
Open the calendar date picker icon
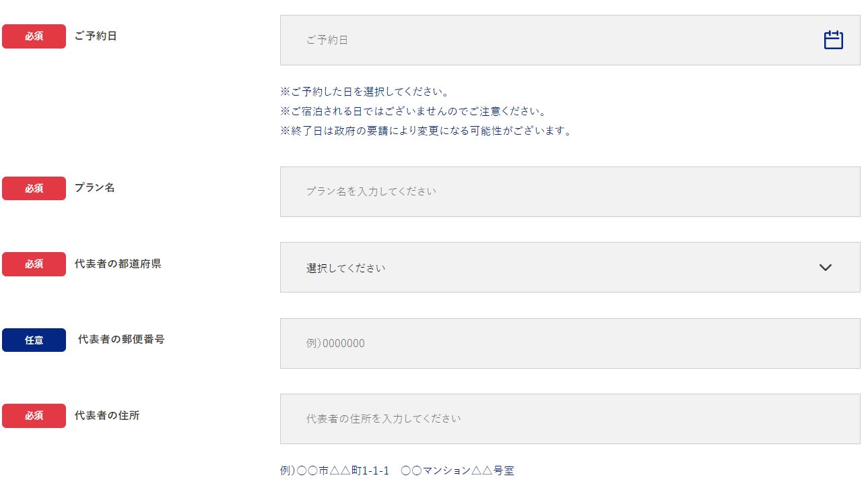click(833, 40)
